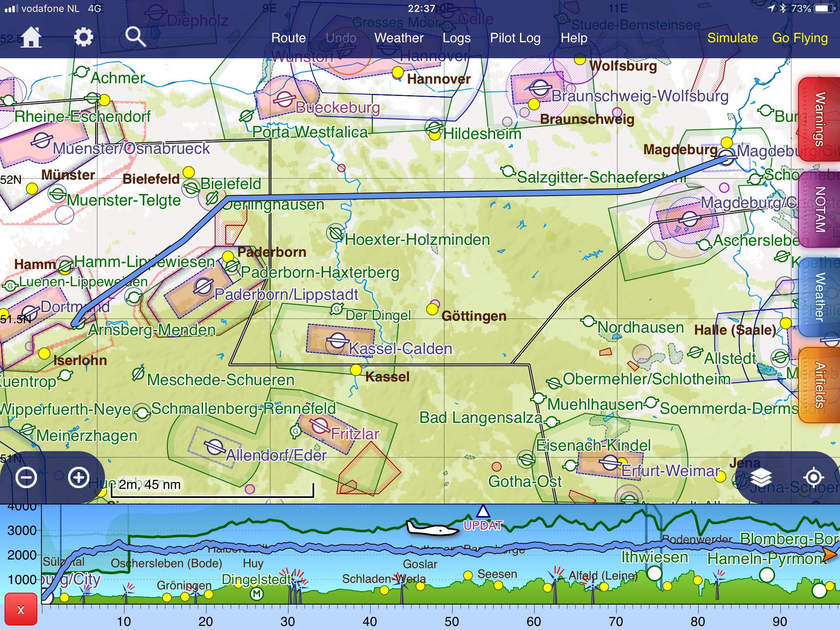
Task: Start Simulate mode
Action: tap(733, 38)
